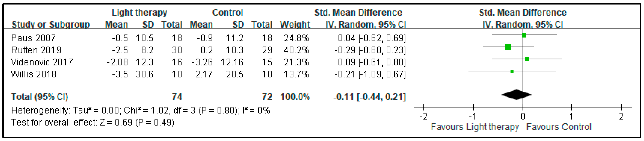This screenshot has height=141, width=644.
Task: Click the green square marker for Paus 2007
Action: tap(524, 35)
